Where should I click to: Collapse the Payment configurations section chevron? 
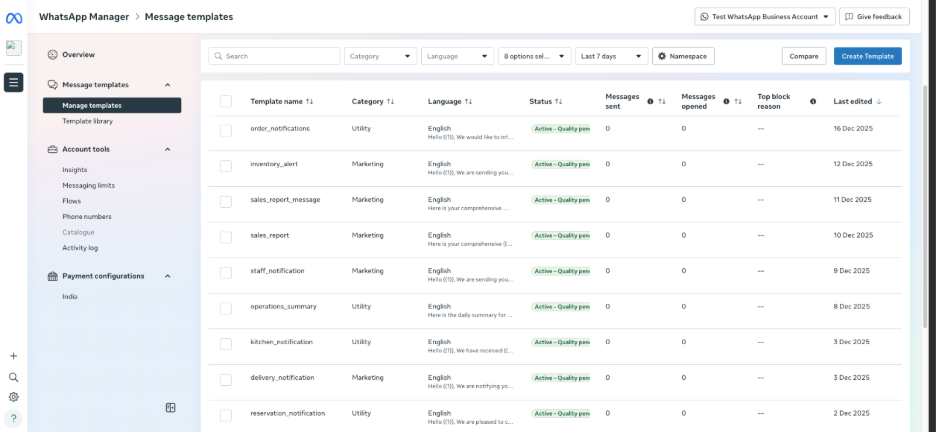(168, 276)
